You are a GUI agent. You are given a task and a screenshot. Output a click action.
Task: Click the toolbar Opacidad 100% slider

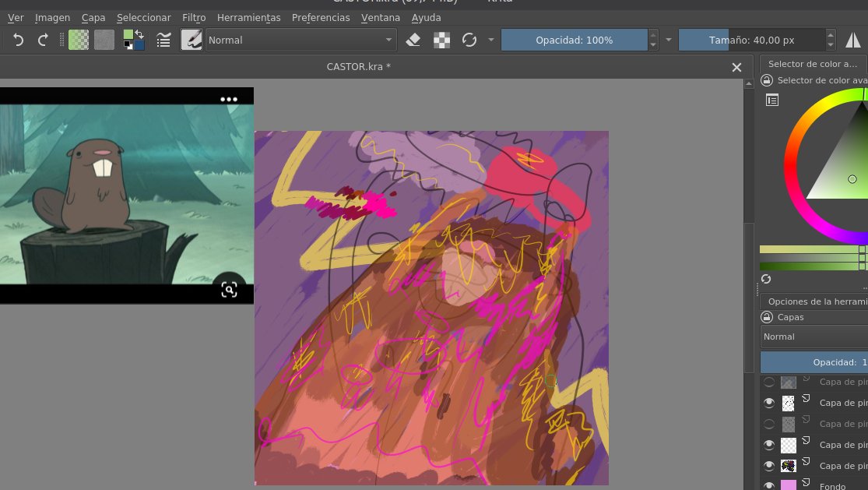(574, 40)
